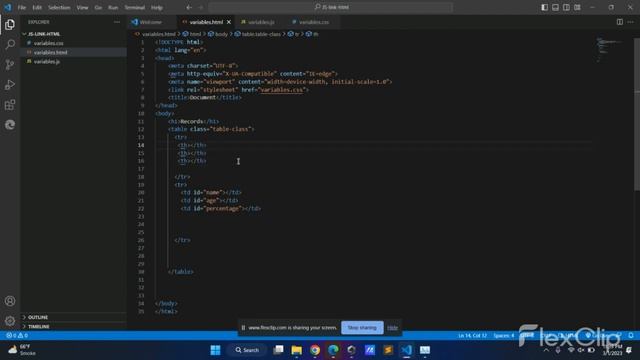Switch to the Welcome tab
This screenshot has width=640, height=360.
tap(152, 22)
